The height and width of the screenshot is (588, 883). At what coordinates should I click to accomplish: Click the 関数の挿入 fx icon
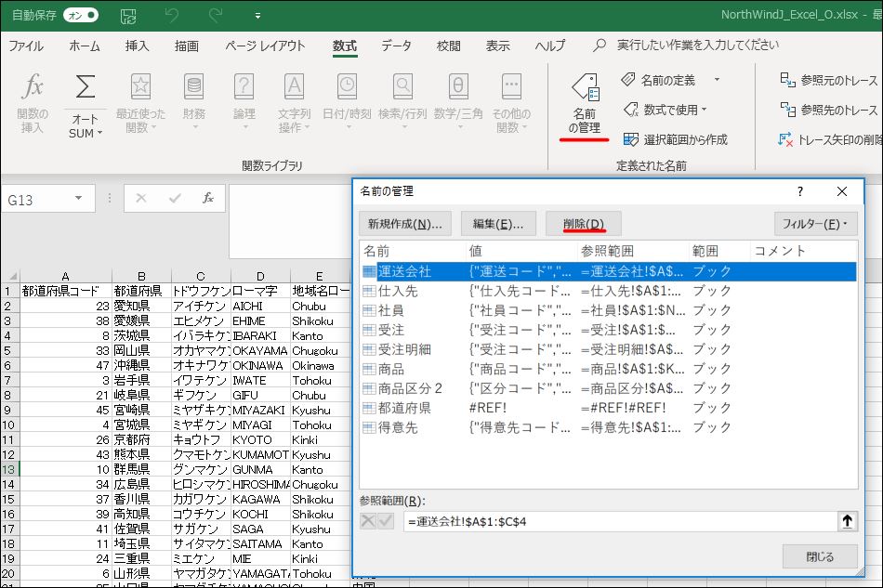click(x=33, y=86)
